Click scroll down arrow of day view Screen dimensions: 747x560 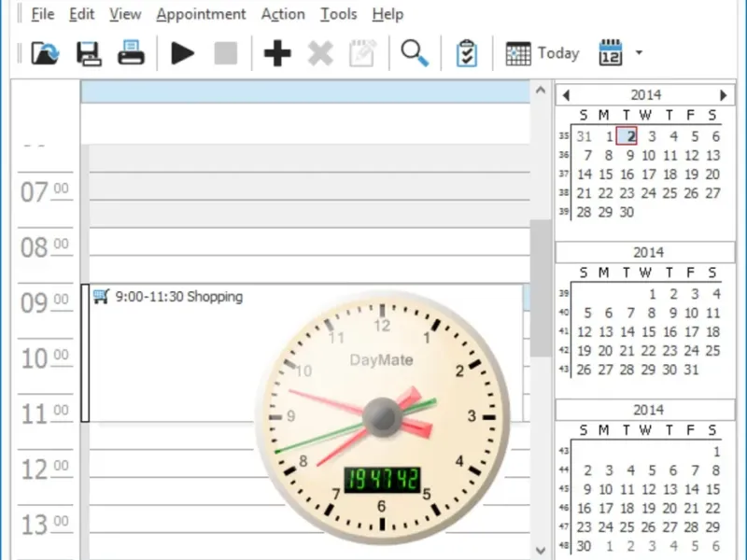click(x=541, y=551)
